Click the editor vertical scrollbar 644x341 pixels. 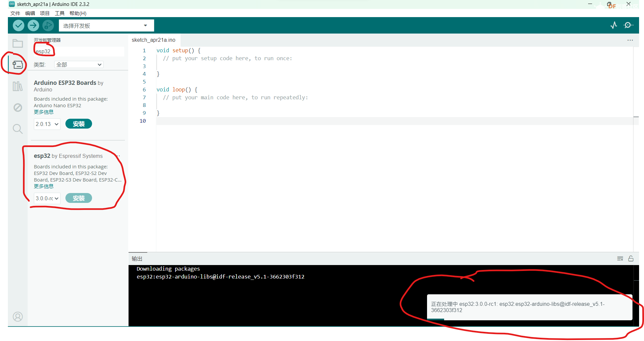[x=636, y=149]
